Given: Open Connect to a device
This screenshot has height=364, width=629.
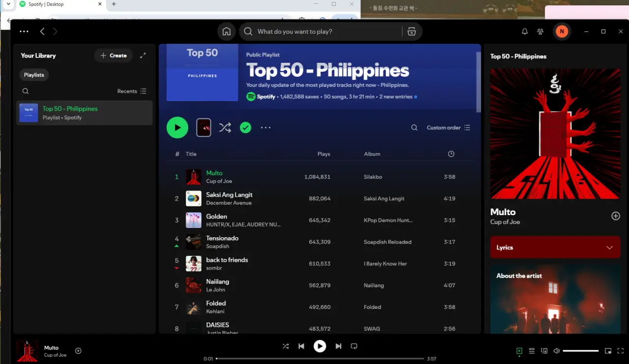Looking at the screenshot, I should click(544, 351).
